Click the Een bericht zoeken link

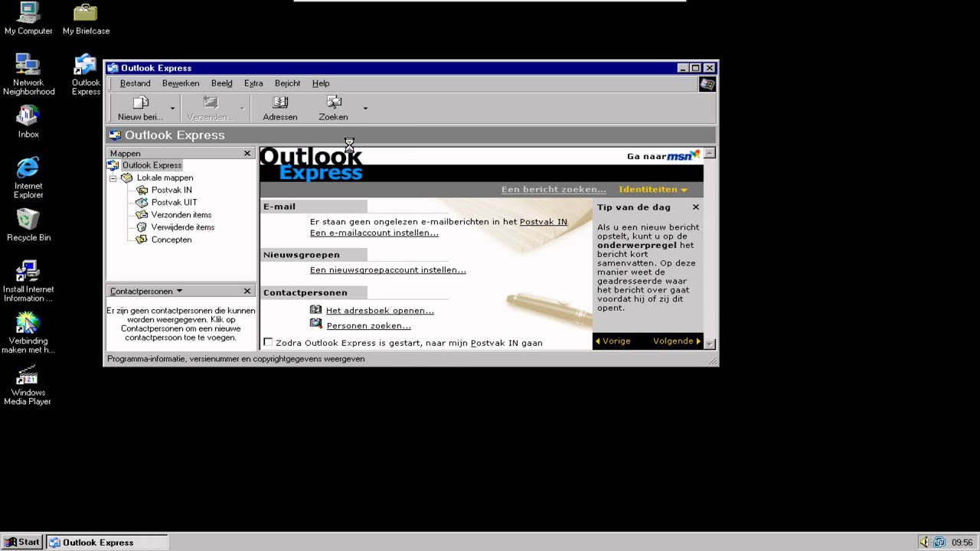pyautogui.click(x=554, y=189)
